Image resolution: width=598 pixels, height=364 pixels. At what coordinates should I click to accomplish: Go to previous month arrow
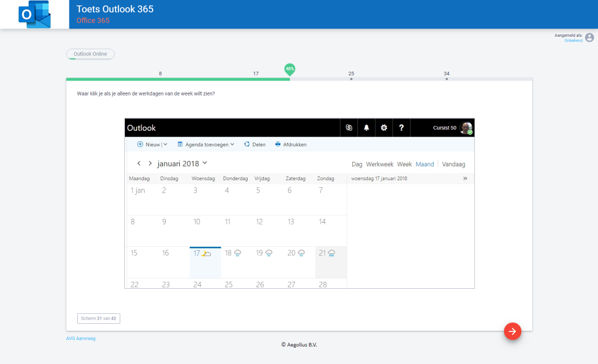point(139,163)
